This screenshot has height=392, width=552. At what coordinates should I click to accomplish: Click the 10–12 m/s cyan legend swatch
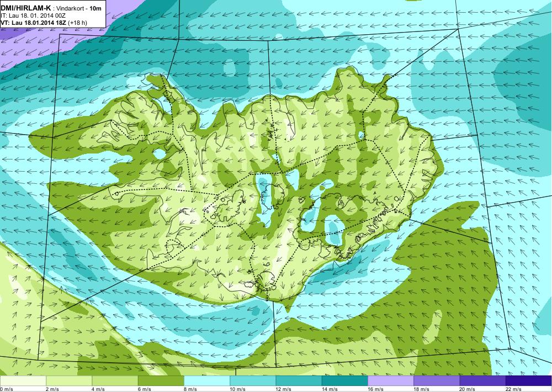tap(253, 381)
